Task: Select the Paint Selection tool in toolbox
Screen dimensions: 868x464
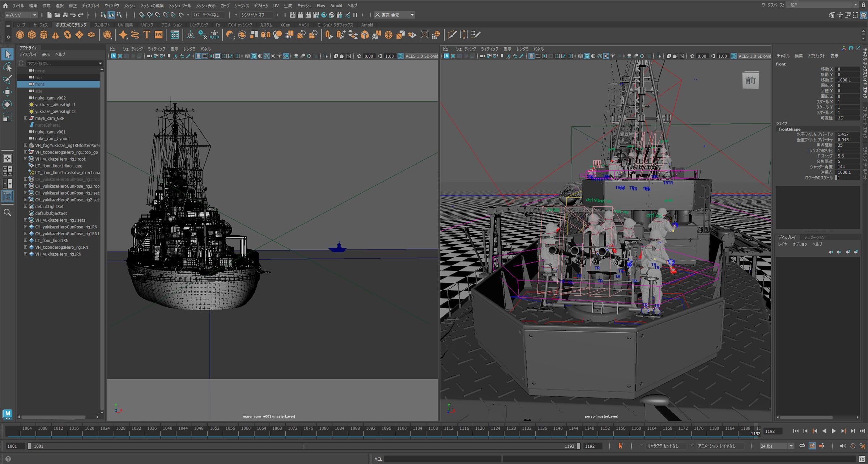Action: pyautogui.click(x=7, y=79)
